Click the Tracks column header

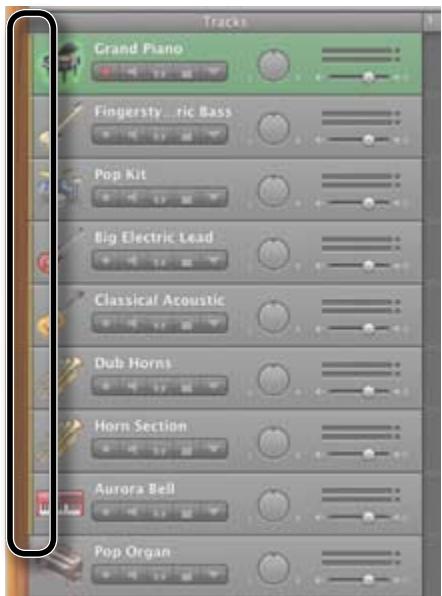[x=225, y=22]
